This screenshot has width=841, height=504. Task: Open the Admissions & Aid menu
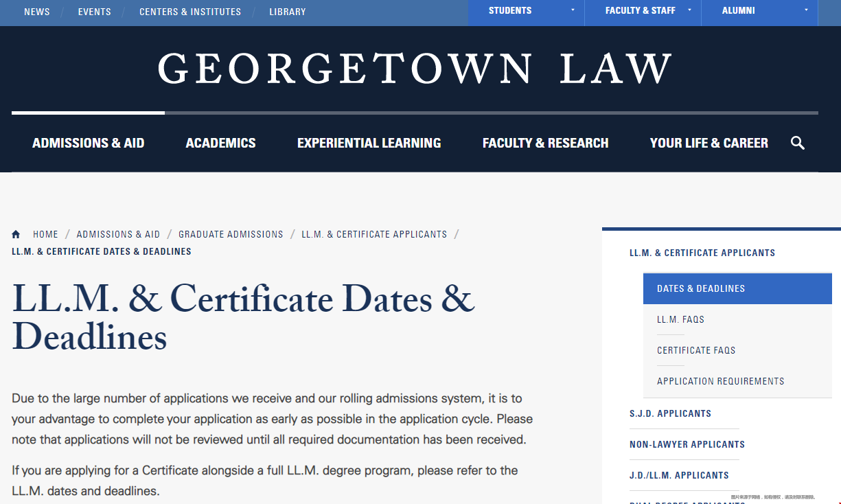(x=89, y=143)
